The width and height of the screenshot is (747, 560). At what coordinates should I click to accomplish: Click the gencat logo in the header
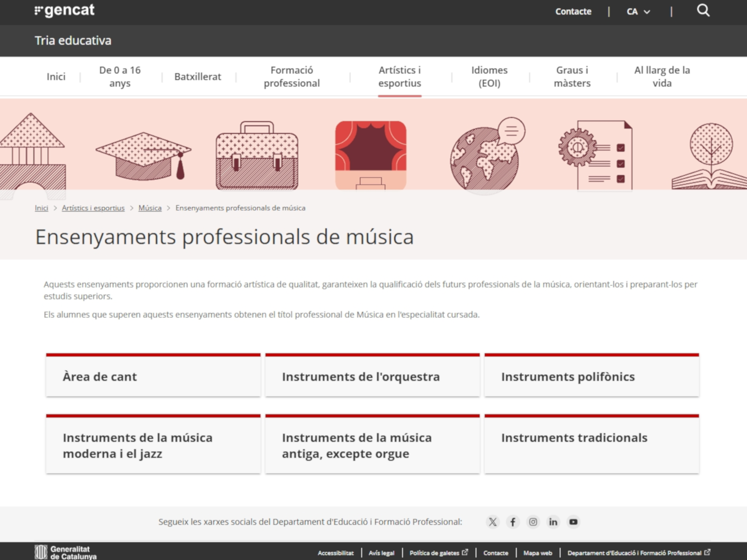[x=64, y=10]
